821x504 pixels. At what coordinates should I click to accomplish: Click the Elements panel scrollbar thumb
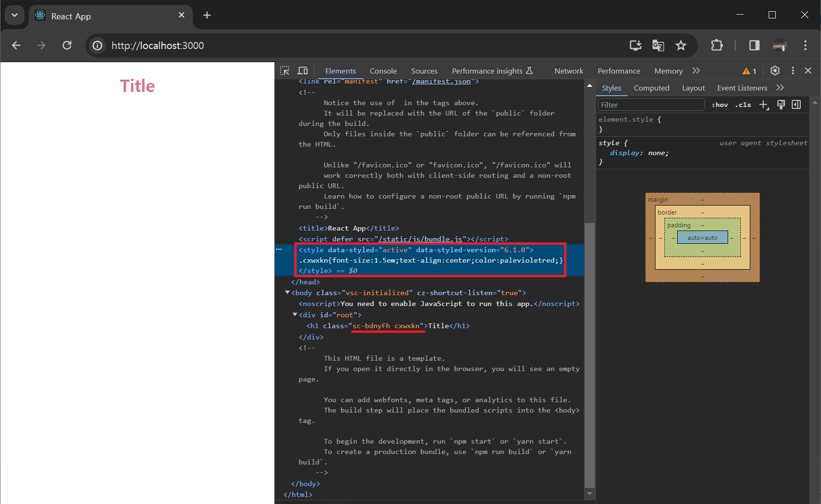pyautogui.click(x=589, y=355)
